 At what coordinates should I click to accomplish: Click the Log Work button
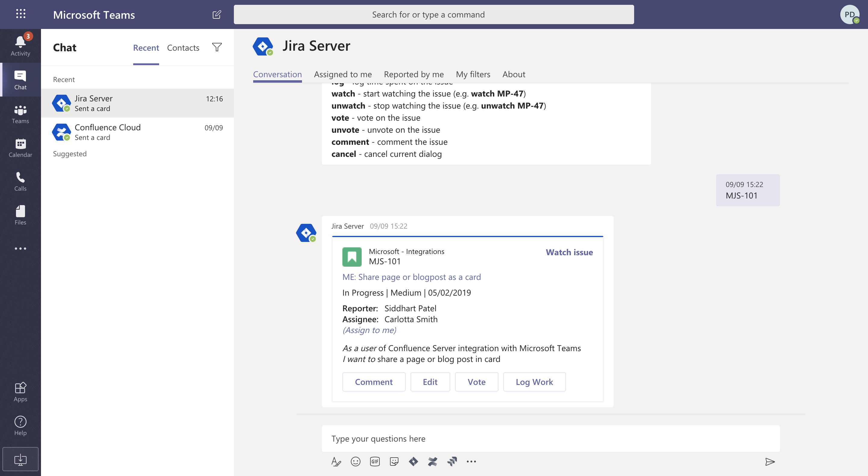(534, 382)
